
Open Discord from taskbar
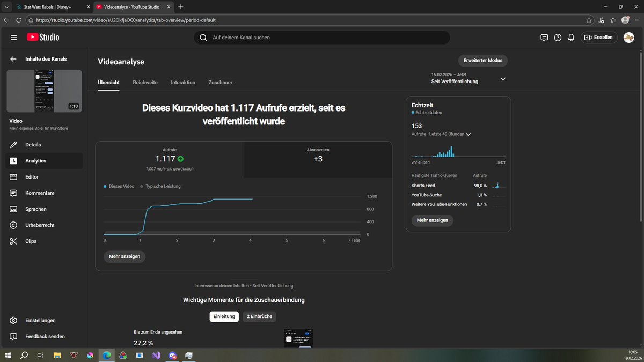coord(172,355)
